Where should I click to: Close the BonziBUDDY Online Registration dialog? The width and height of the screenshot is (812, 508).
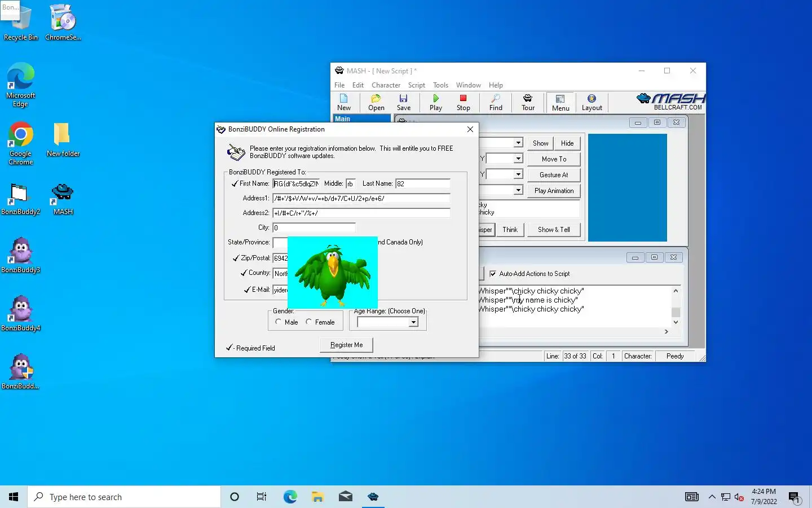pos(470,129)
